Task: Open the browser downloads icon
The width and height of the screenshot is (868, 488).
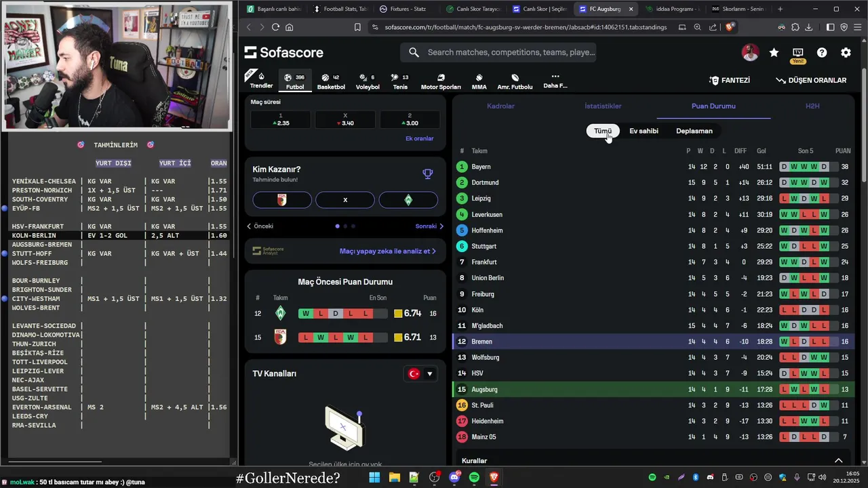Action: point(808,27)
